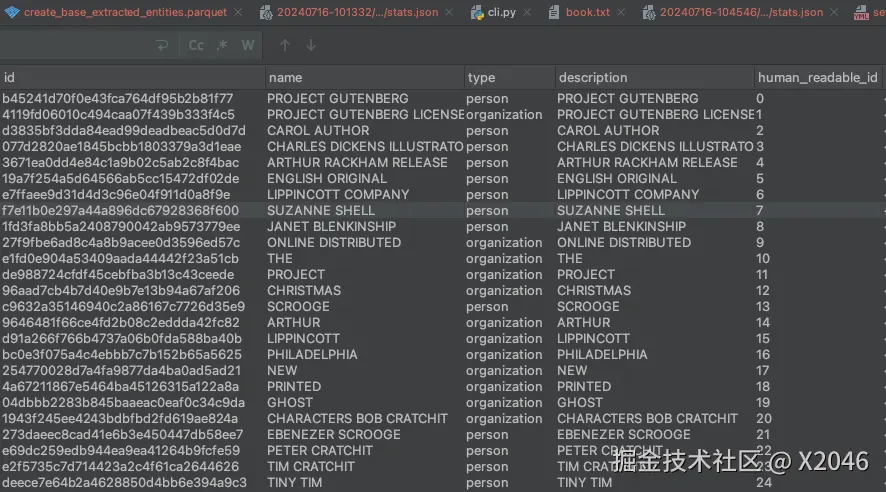Click the JSON icon on 20240716-101332 tab
Viewport: 886px width, 492px height.
tap(266, 12)
